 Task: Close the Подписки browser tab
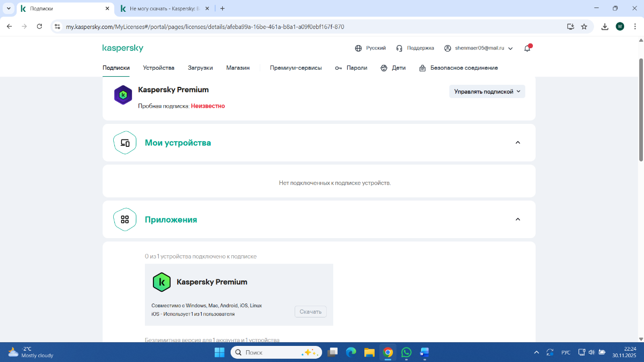tap(107, 9)
